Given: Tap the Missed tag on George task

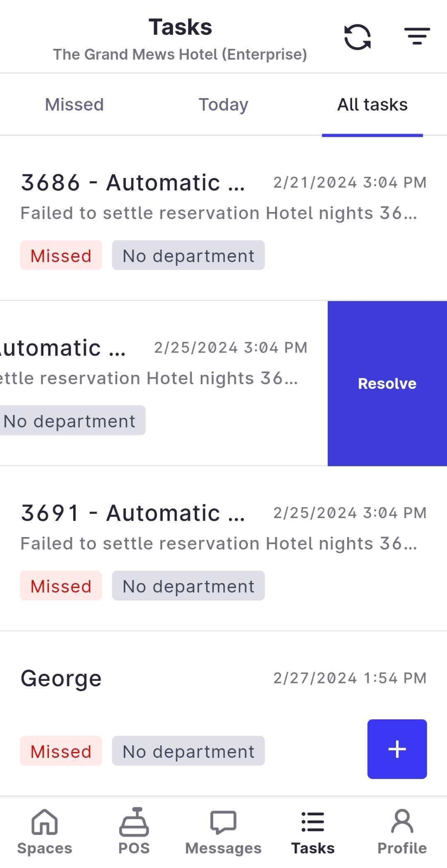Looking at the screenshot, I should [61, 751].
